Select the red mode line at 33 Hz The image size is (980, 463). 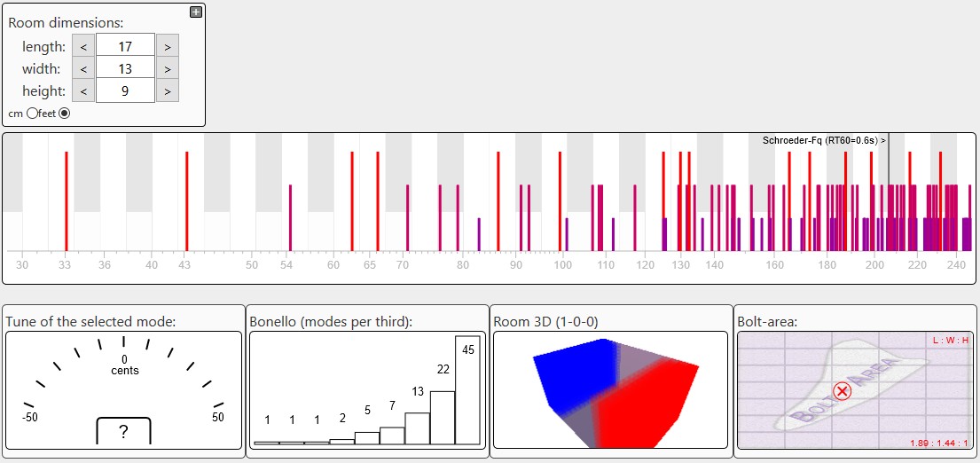pos(66,201)
